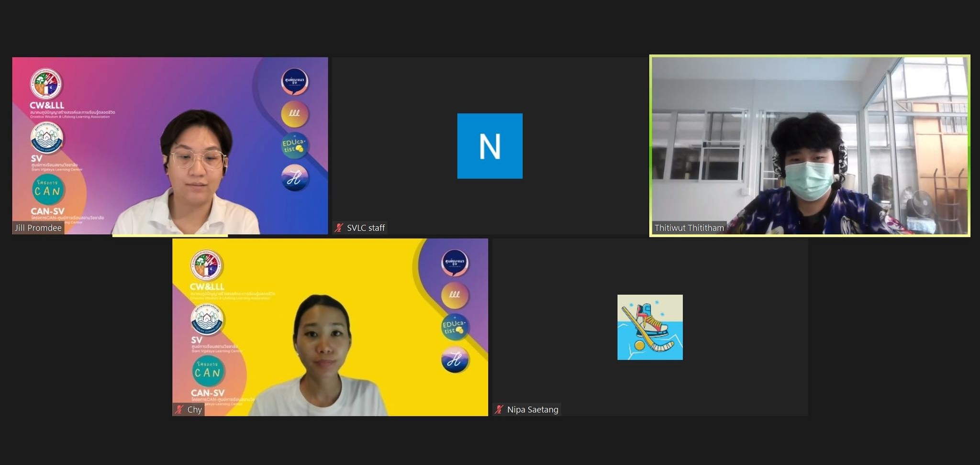Click the orange 'lll' circle in Chy's tile

pos(454,295)
